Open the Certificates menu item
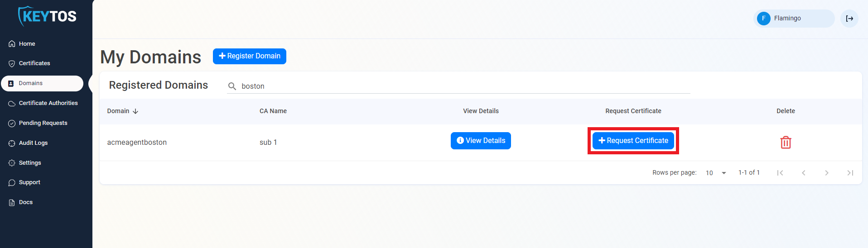868x248 pixels. pyautogui.click(x=34, y=63)
